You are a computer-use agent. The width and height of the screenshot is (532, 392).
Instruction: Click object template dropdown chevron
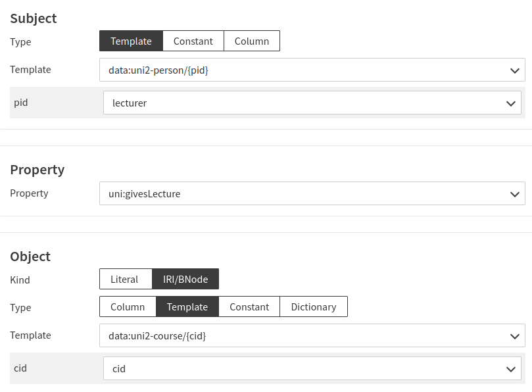[x=514, y=336]
